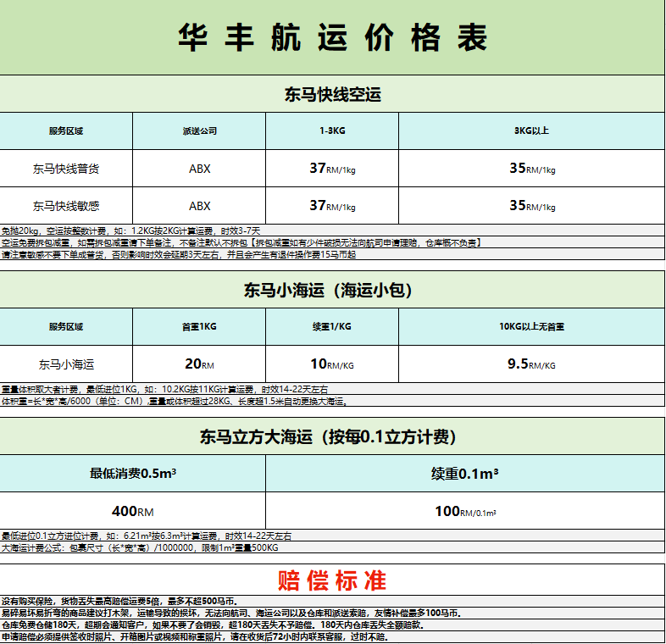666x644 pixels.
Task: Click 35RM/1kg price in 东马快线敏感 row
Action: click(x=531, y=206)
